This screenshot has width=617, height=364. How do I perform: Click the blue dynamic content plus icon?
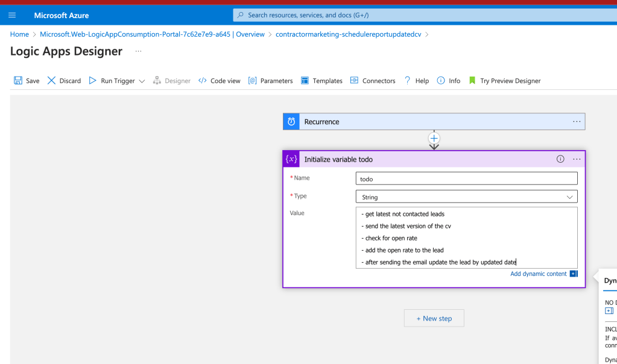pyautogui.click(x=574, y=274)
